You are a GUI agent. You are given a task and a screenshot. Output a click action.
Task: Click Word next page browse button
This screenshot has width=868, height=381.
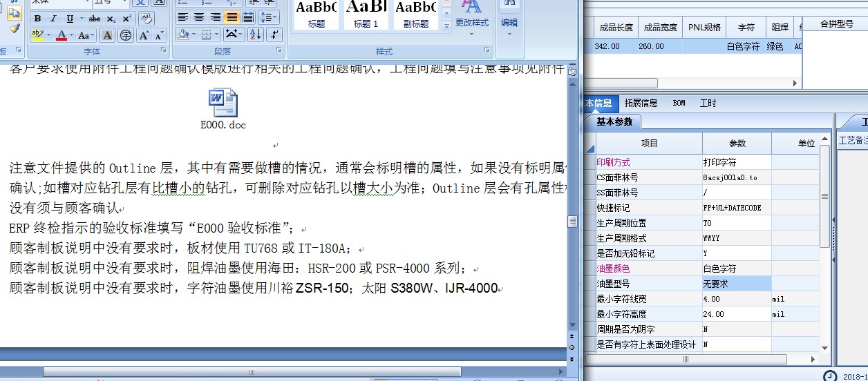point(572,358)
